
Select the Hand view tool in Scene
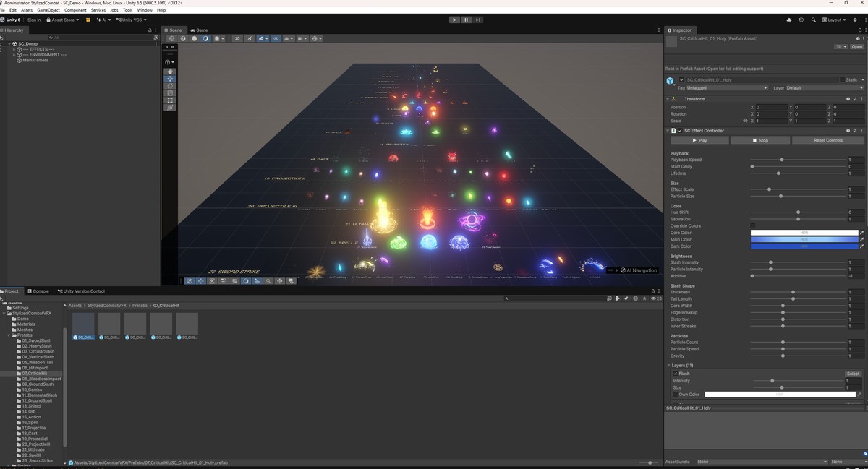point(170,72)
